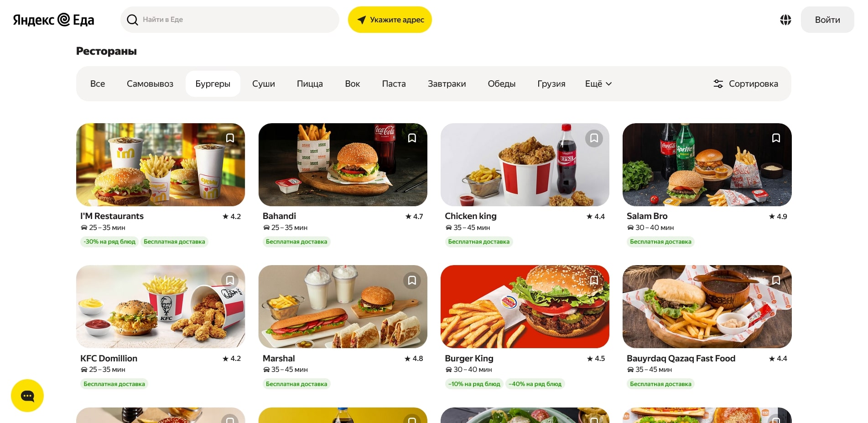The image size is (868, 423).
Task: Click the Сортировка sliders icon
Action: [718, 84]
